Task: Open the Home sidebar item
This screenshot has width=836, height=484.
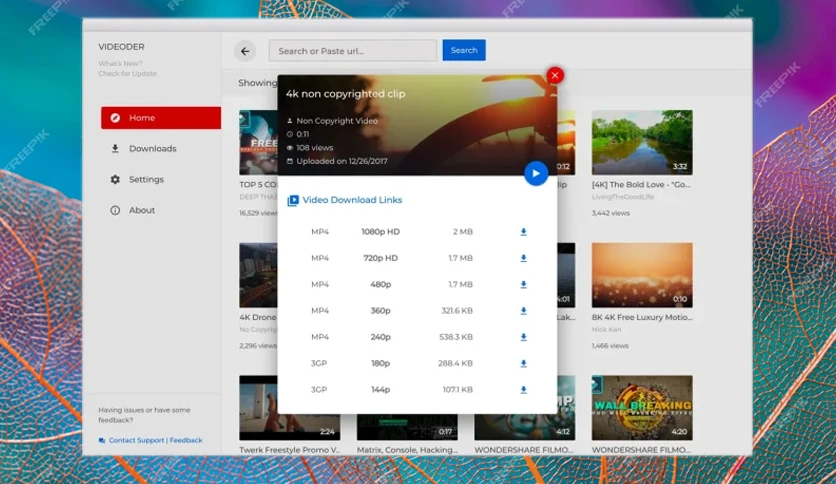Action: [161, 118]
